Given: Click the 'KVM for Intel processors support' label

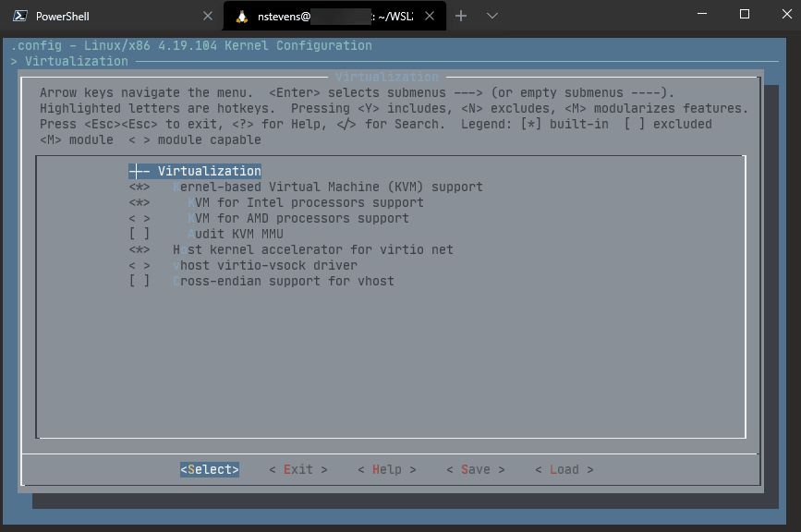Looking at the screenshot, I should click(x=306, y=202).
